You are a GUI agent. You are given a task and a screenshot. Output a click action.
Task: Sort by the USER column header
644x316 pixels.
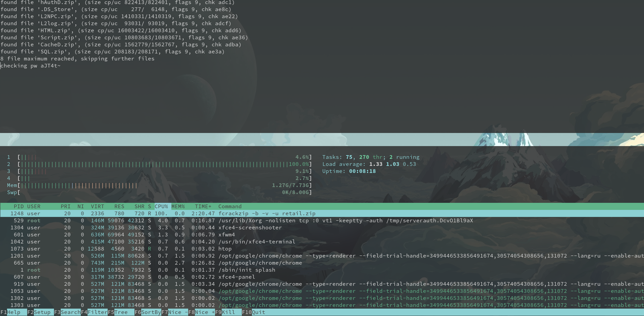pyautogui.click(x=34, y=207)
